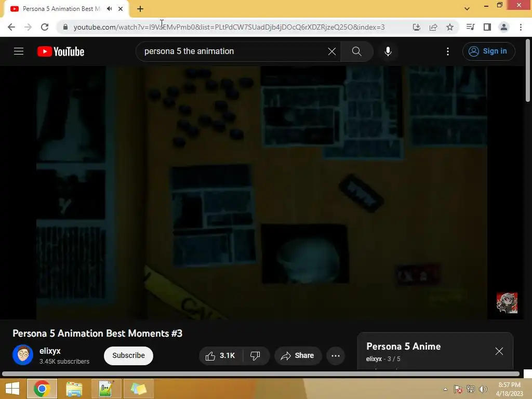Open Windows Start menu
Screen dimensions: 532x399
pyautogui.click(x=12, y=389)
